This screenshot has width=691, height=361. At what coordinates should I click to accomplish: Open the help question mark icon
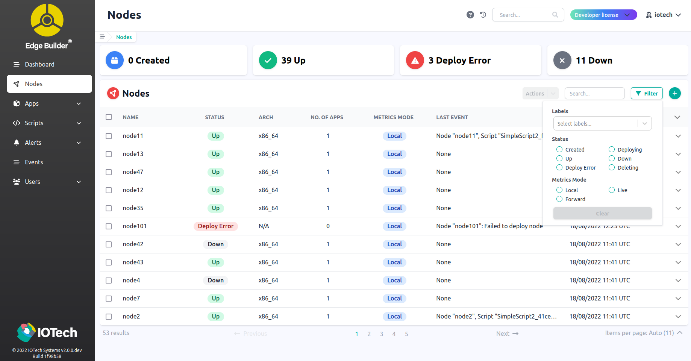[x=470, y=15]
